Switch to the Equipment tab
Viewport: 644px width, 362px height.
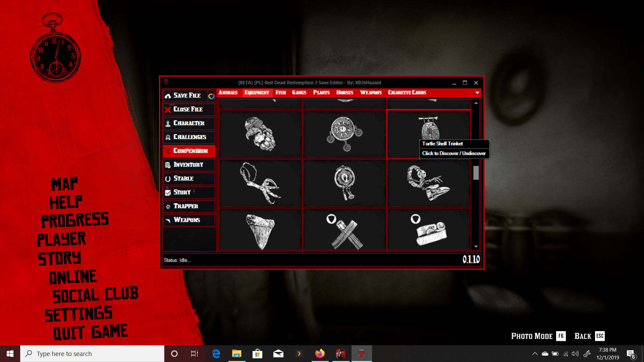257,93
